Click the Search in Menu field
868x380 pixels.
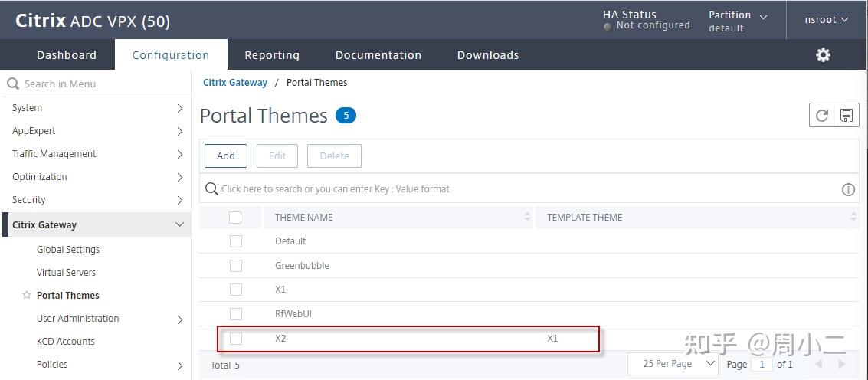pyautogui.click(x=95, y=84)
